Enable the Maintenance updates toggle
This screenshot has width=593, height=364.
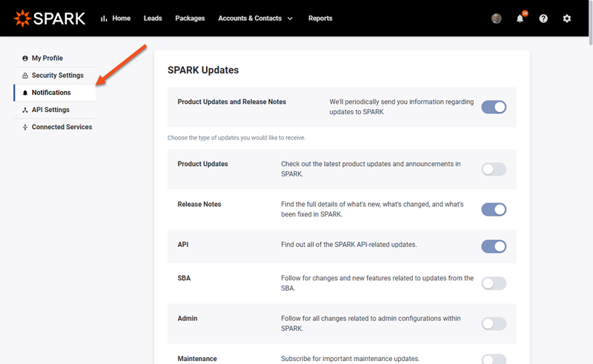pos(494,359)
